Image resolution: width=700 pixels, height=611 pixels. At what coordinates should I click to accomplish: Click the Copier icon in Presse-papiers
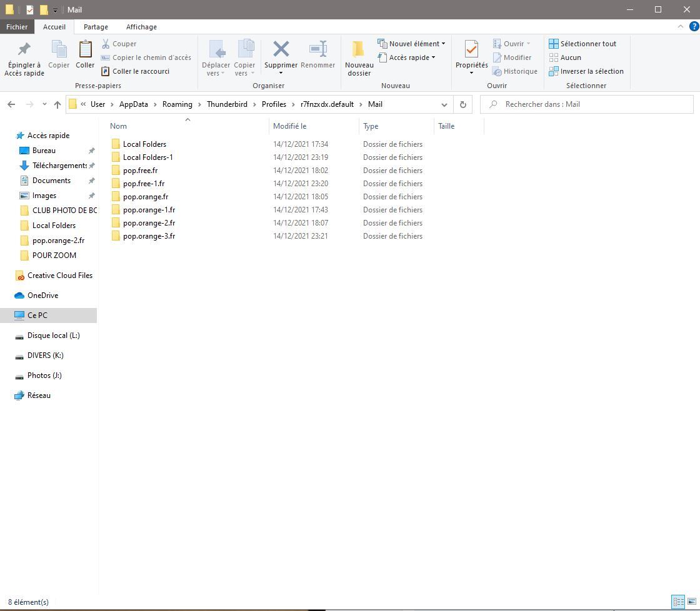(x=59, y=49)
